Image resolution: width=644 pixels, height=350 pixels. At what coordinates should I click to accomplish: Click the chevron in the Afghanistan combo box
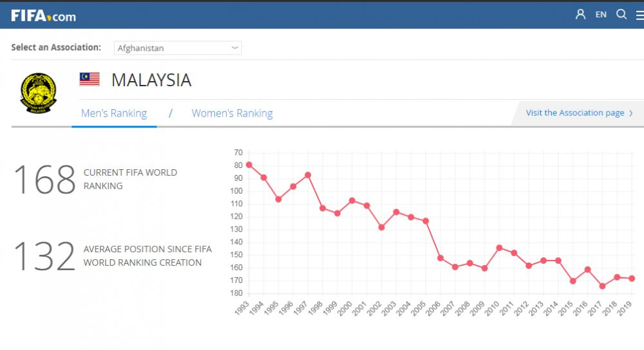click(235, 48)
